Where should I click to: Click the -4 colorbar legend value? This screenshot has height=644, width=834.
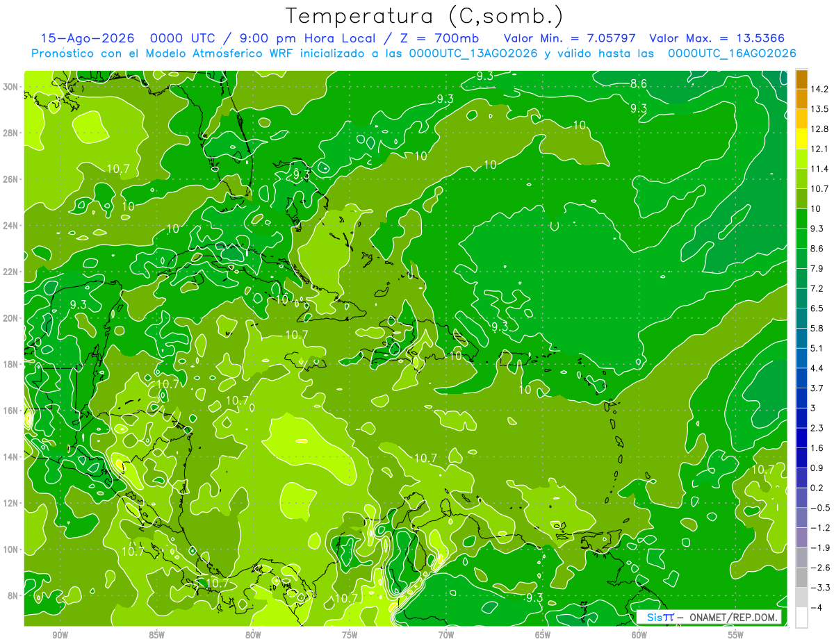(816, 608)
